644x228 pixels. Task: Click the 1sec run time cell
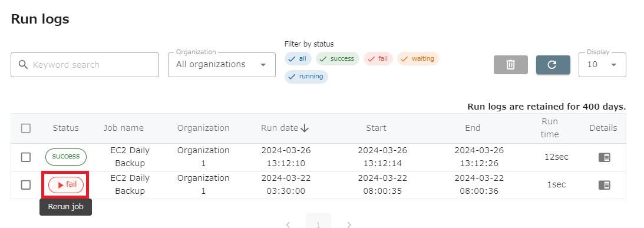click(x=557, y=185)
